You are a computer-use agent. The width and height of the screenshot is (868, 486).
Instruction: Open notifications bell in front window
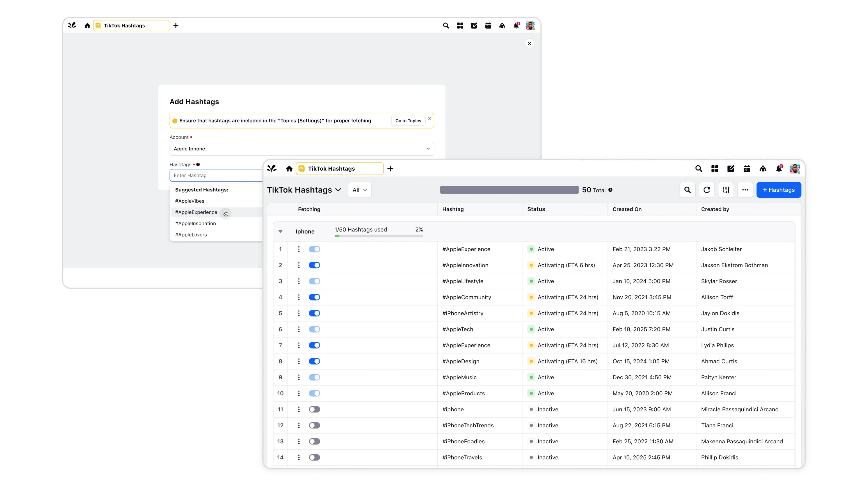click(779, 169)
